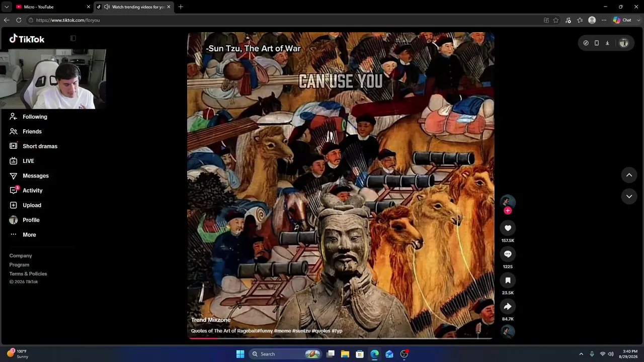Image resolution: width=644 pixels, height=362 pixels.
Task: Open the Terms & Policies link
Action: point(28,274)
